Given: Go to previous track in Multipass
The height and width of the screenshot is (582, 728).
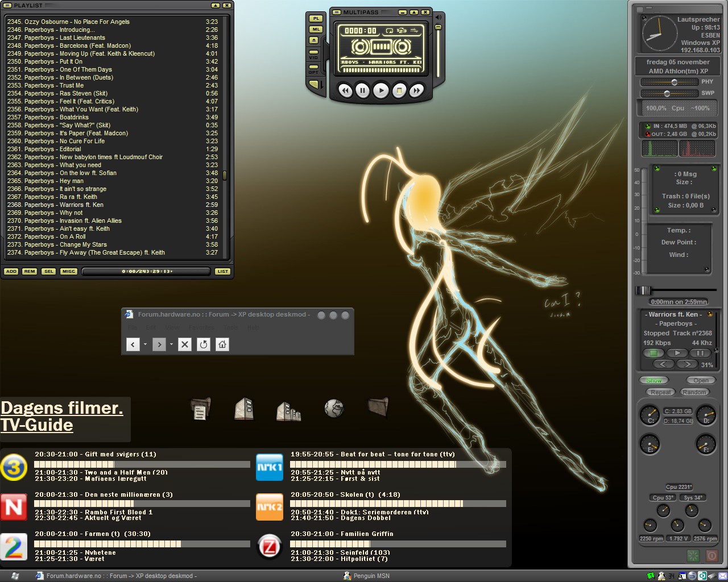Looking at the screenshot, I should (x=345, y=90).
